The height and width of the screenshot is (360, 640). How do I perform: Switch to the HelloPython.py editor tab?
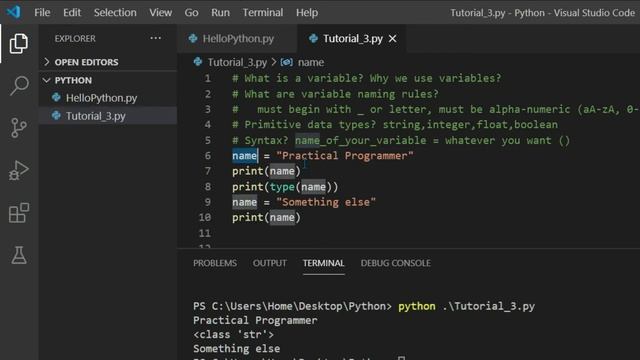point(238,39)
